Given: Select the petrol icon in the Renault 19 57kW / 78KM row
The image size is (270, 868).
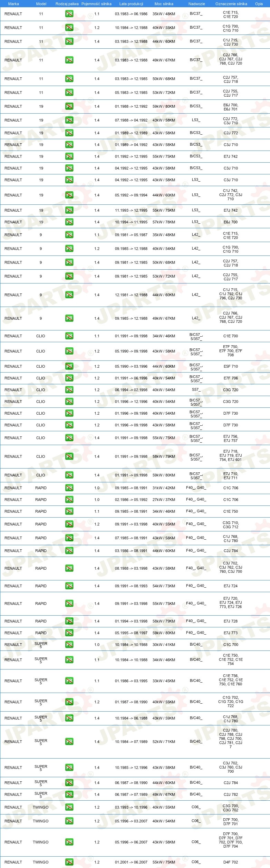Looking at the screenshot, I should pos(69,222).
